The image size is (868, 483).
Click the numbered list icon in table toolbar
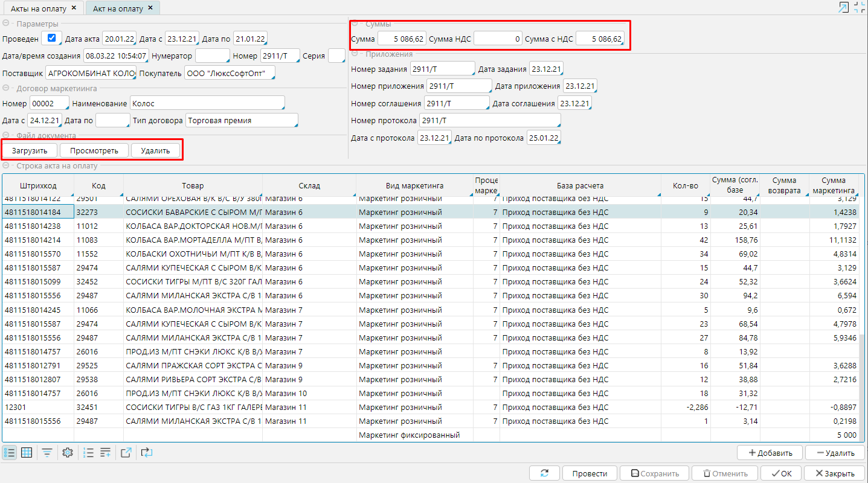coord(88,453)
